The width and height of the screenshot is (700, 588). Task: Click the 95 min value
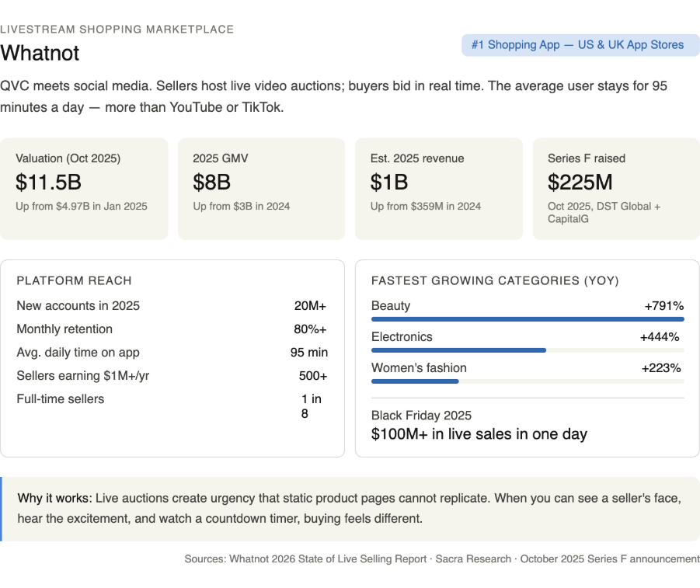click(x=309, y=353)
